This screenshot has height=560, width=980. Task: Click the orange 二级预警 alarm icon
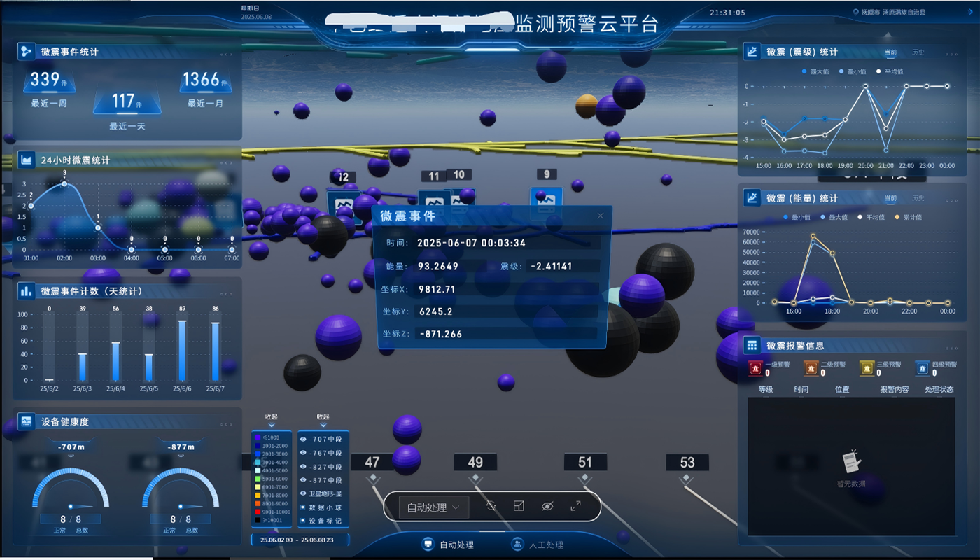point(811,368)
